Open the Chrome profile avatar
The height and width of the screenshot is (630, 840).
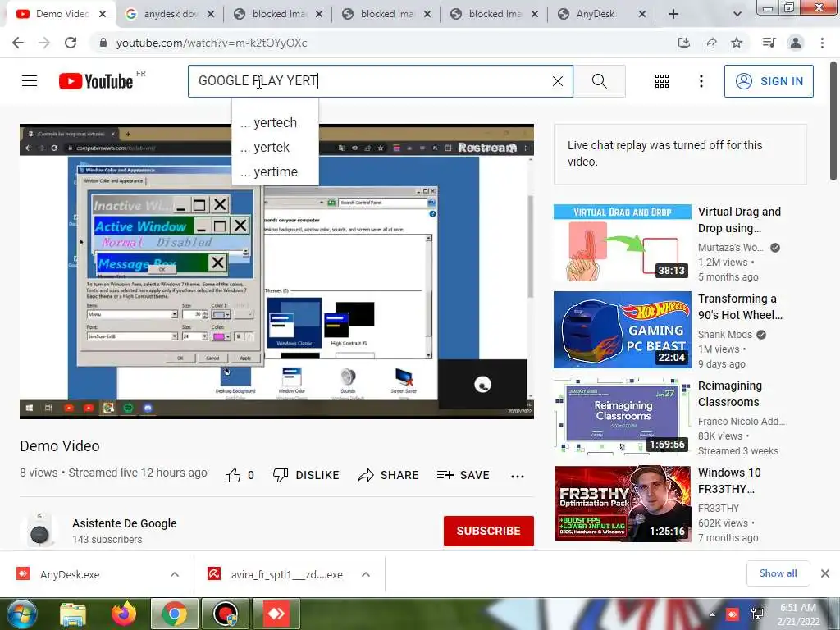click(796, 43)
